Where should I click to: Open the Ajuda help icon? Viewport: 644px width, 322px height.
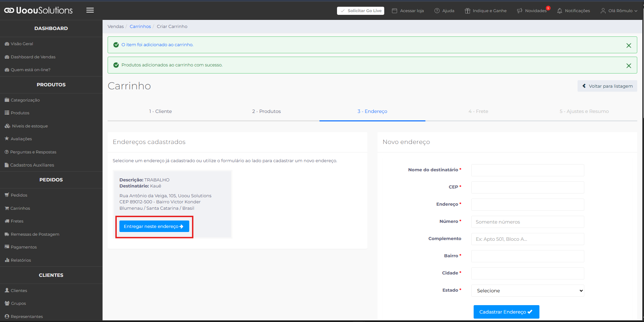[437, 11]
